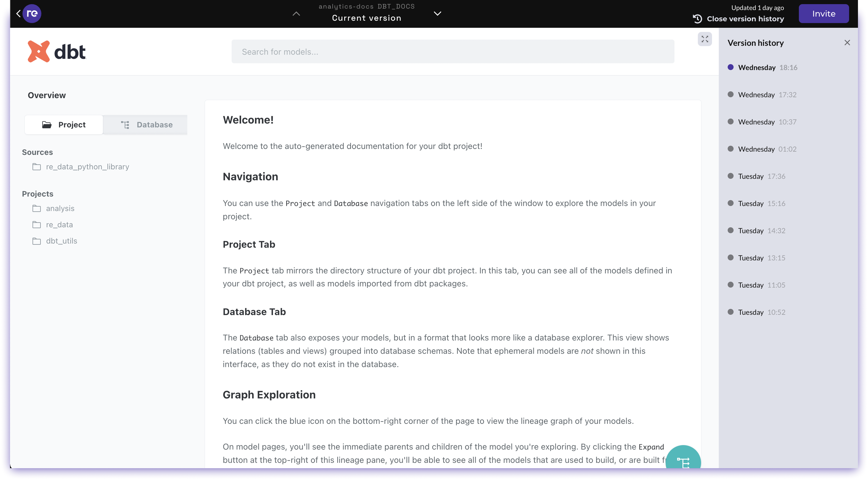Focus the Search for models field

pyautogui.click(x=453, y=51)
